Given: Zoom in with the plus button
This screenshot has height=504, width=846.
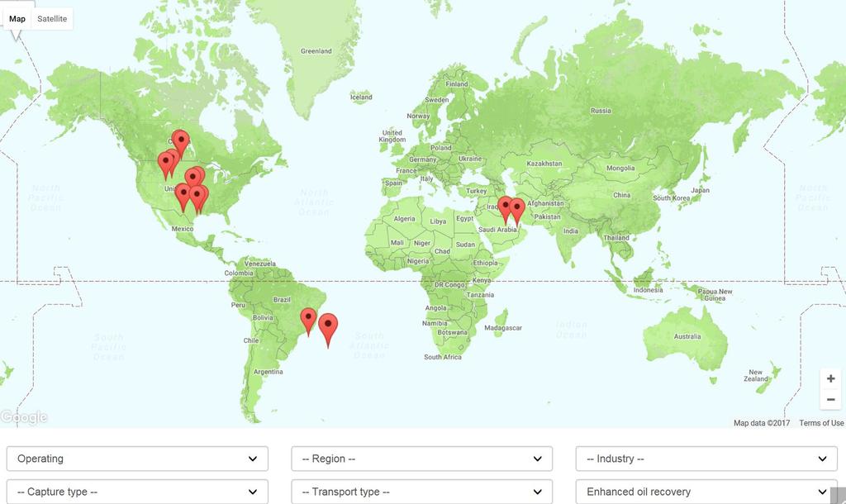Looking at the screenshot, I should click(831, 378).
